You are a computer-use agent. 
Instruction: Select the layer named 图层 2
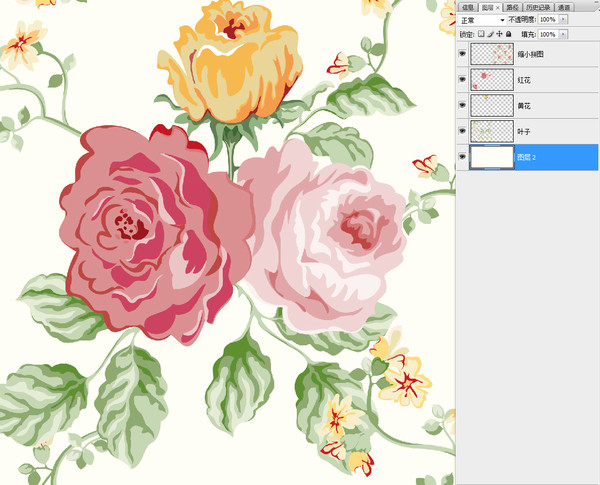pyautogui.click(x=527, y=157)
